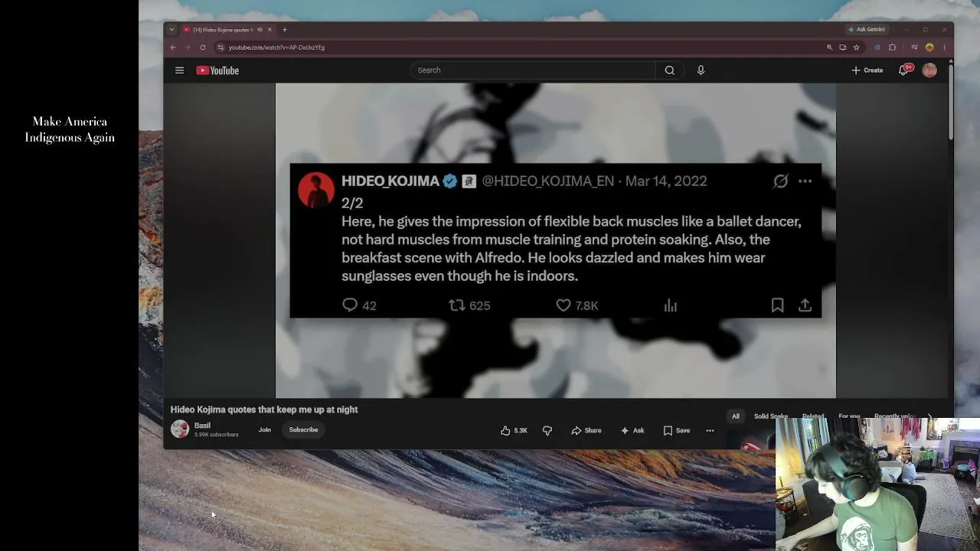
Task: Click the browser address bar URL
Action: (276, 47)
